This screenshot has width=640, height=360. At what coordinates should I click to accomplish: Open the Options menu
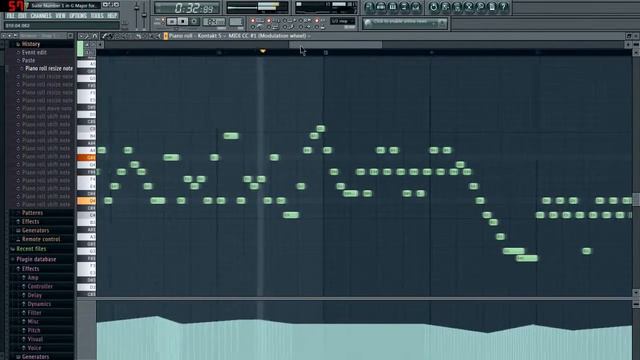78,16
